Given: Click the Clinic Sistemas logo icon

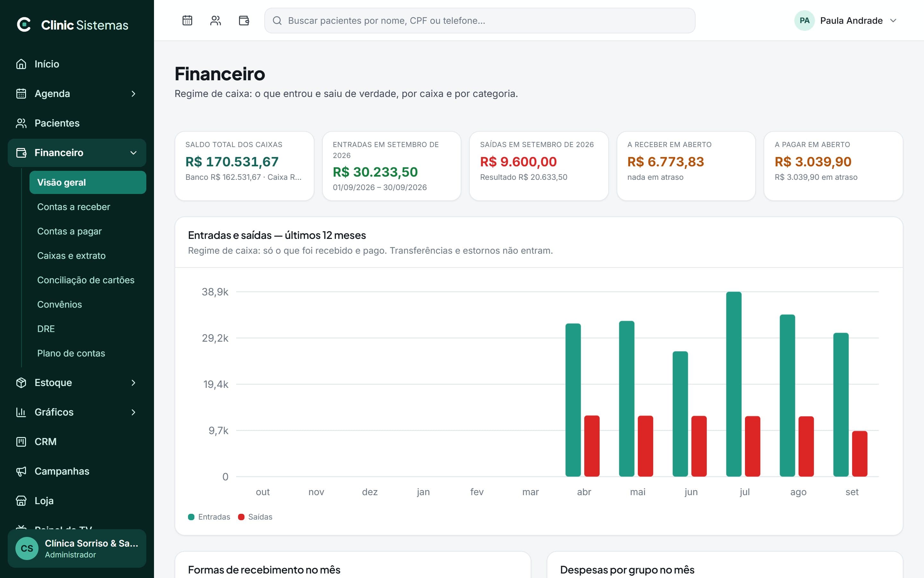Looking at the screenshot, I should (x=24, y=24).
